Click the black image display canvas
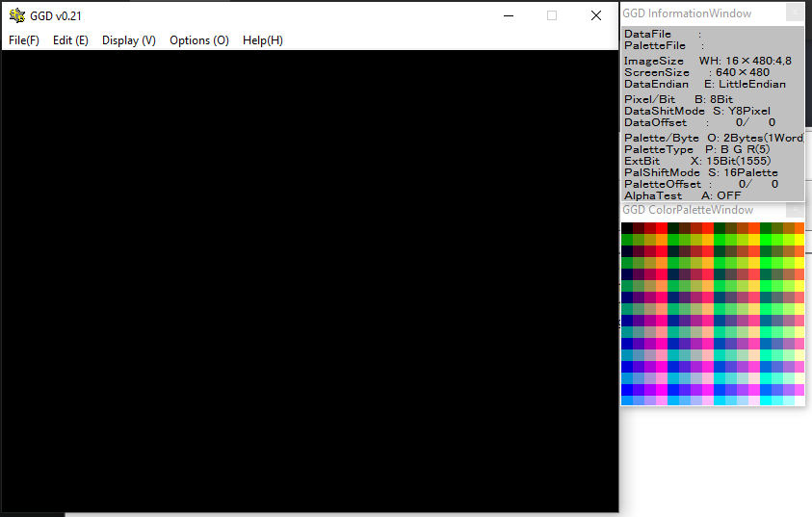Image resolution: width=812 pixels, height=517 pixels. point(308,279)
